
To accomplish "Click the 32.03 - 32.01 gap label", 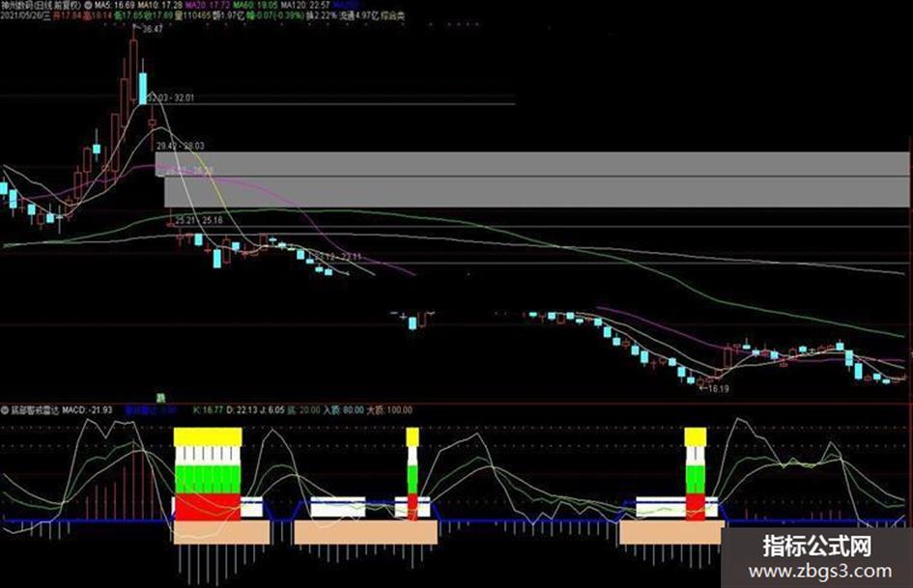I will click(x=171, y=98).
